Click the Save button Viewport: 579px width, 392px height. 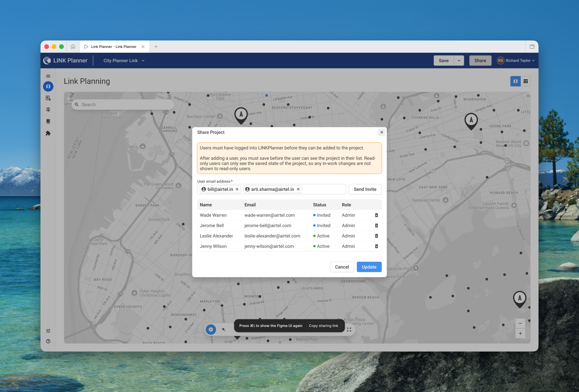coord(443,61)
